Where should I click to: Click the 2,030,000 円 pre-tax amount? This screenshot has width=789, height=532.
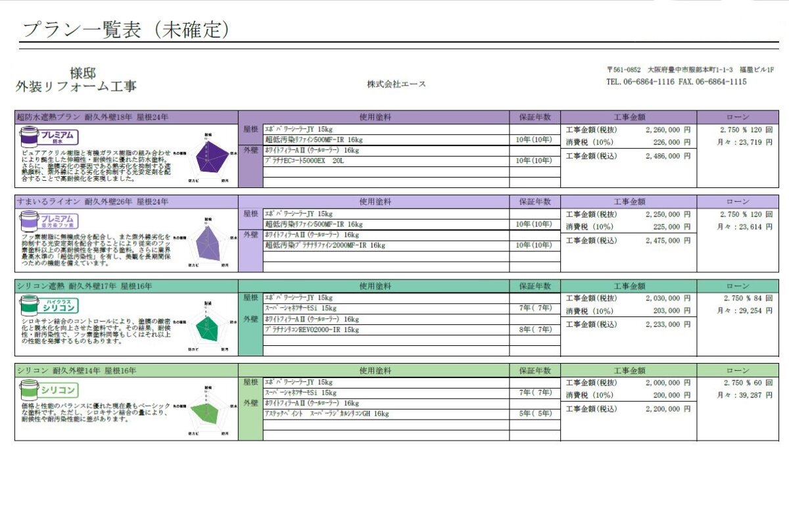pyautogui.click(x=668, y=298)
